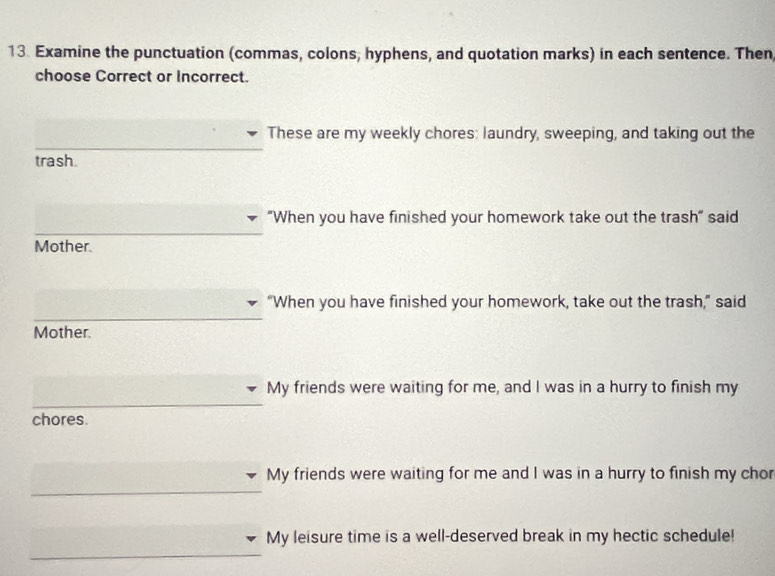This screenshot has height=576, width=775.
Task: Click the arrow beside 'My leisure time'
Action: pyautogui.click(x=252, y=539)
